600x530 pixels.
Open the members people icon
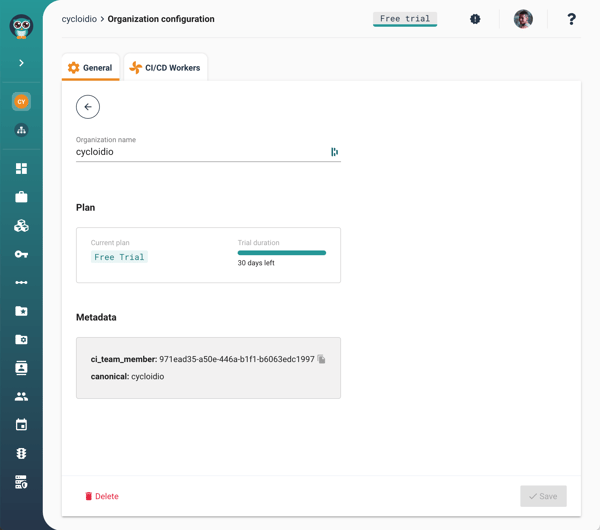(x=21, y=396)
